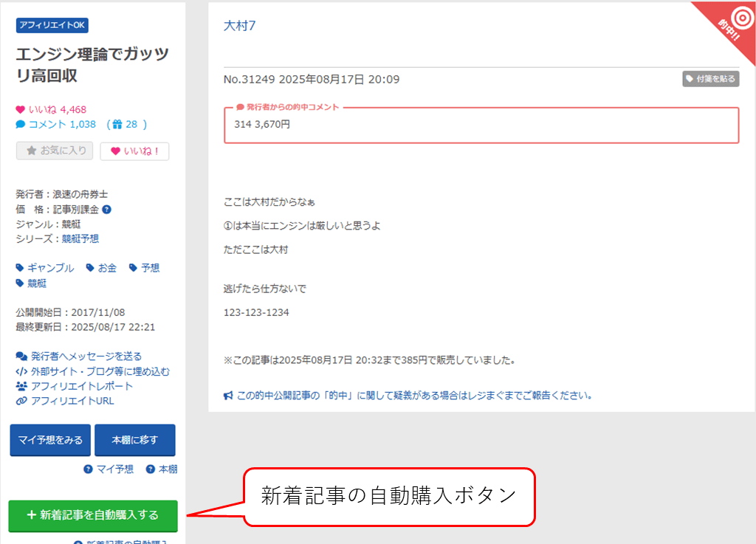The image size is (756, 544).
Task: Select the 競艇 tag
Action: pyautogui.click(x=37, y=283)
